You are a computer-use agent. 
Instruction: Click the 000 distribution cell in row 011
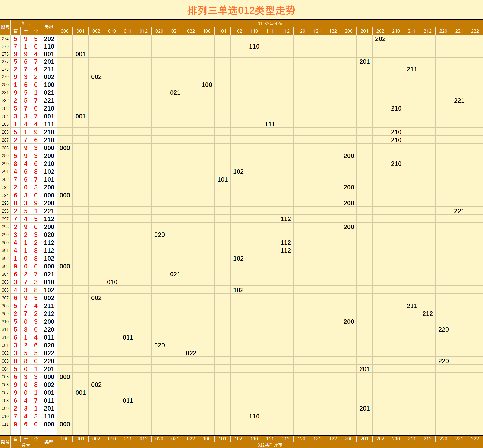pos(65,424)
